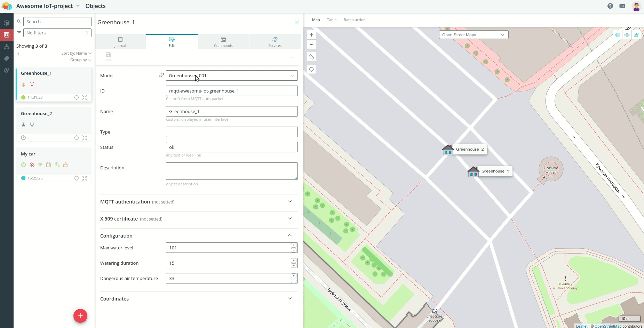
Task: Toggle the map eye visibility icon
Action: point(627,35)
